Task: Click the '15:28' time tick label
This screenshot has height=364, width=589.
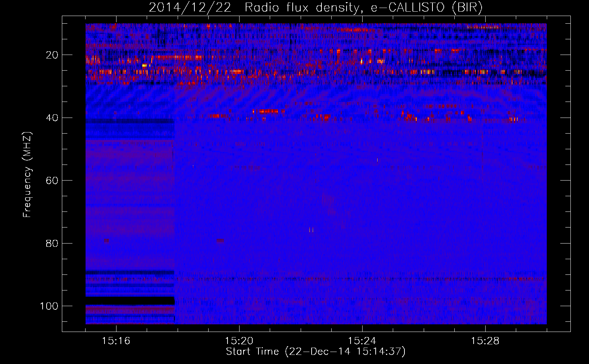Action: pyautogui.click(x=485, y=341)
